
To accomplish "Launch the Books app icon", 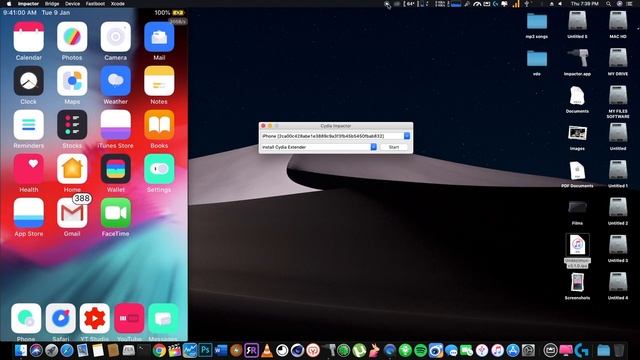I will 159,125.
